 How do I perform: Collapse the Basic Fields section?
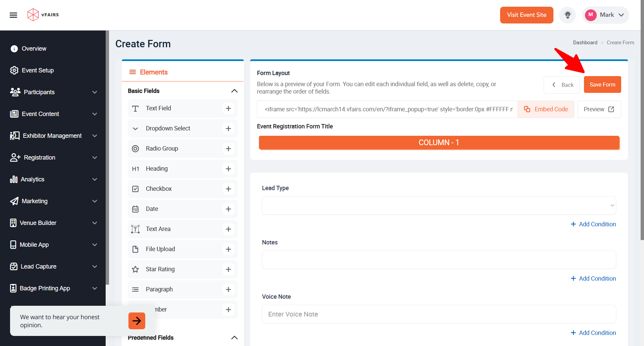coord(234,91)
